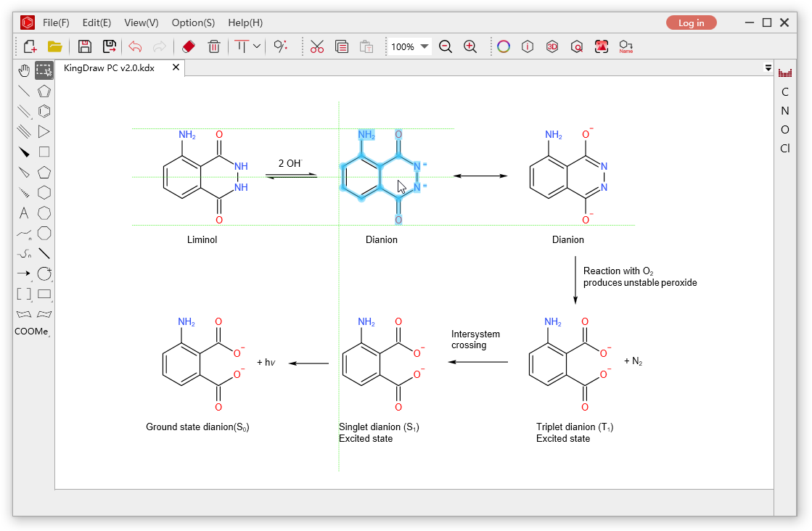Click the Liminol label text
The height and width of the screenshot is (531, 812).
click(202, 239)
